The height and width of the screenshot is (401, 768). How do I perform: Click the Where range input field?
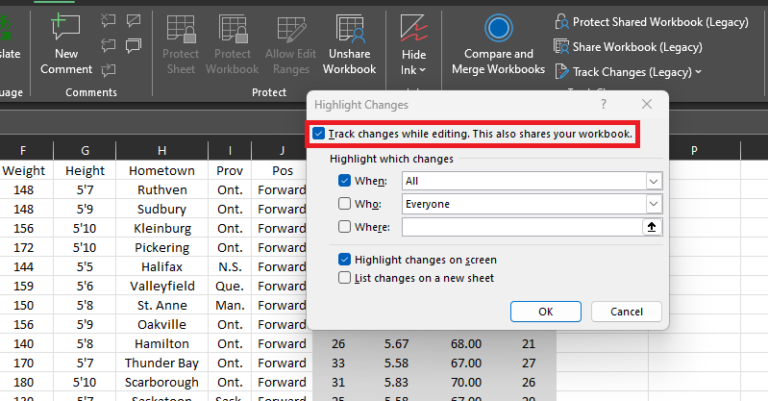point(522,227)
